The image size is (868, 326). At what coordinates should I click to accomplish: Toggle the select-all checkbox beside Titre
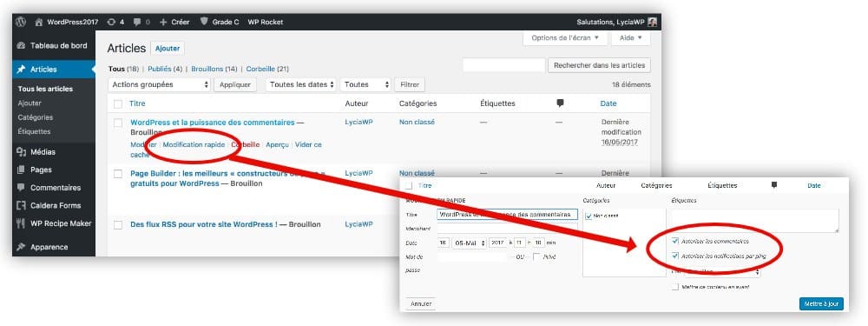coord(117,103)
